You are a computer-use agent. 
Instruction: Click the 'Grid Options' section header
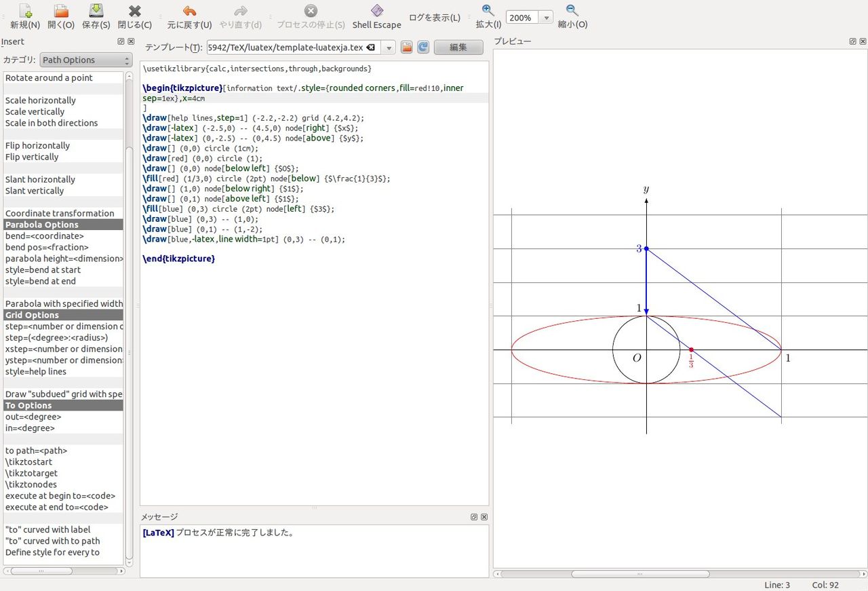pos(64,315)
